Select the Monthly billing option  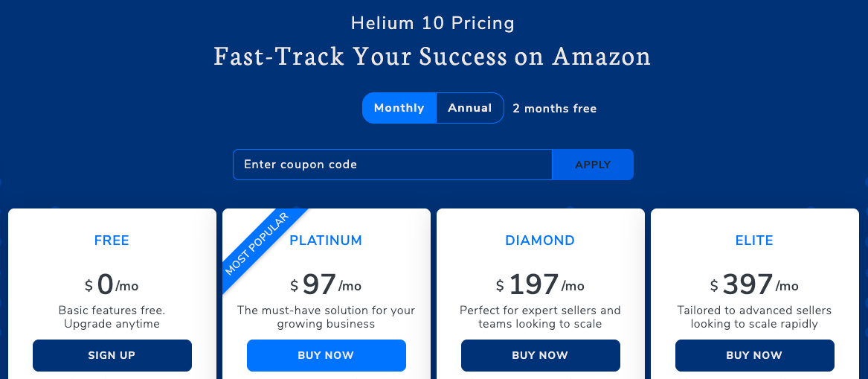[399, 108]
